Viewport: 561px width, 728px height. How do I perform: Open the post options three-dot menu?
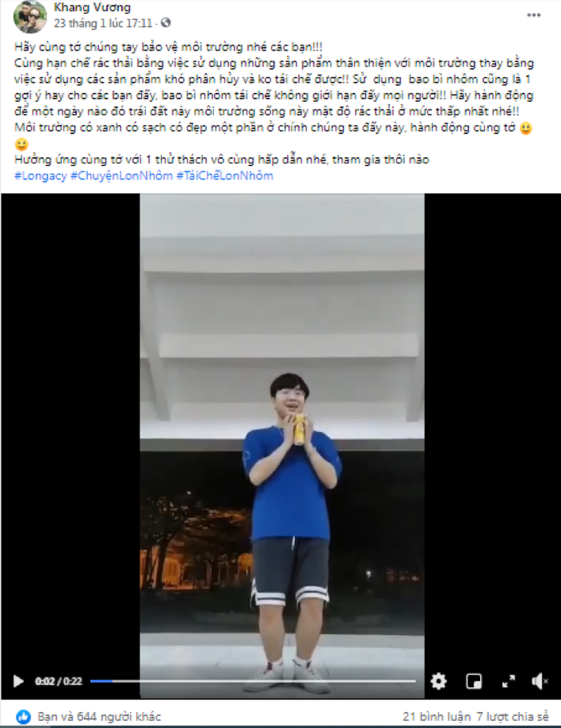534,15
